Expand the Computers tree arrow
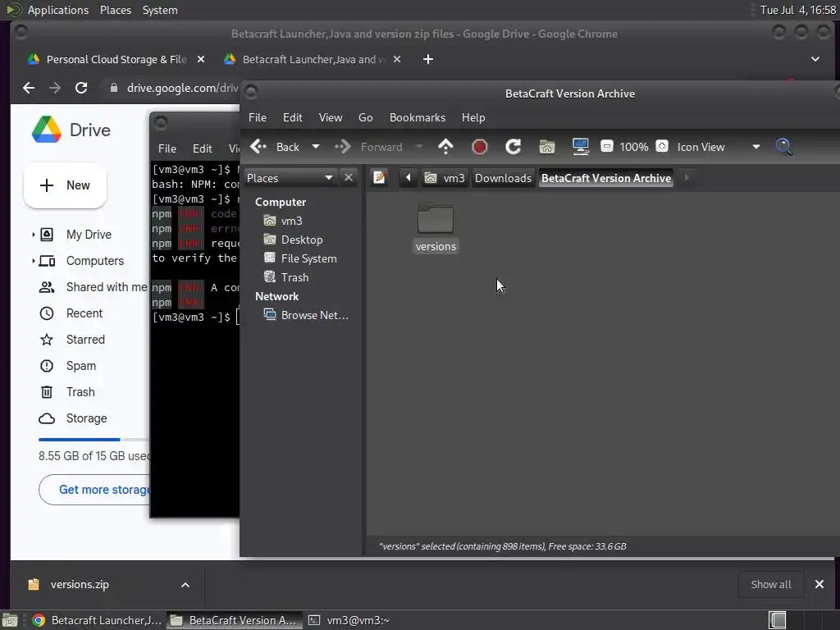Screen dimensions: 840x630 pos(33,261)
